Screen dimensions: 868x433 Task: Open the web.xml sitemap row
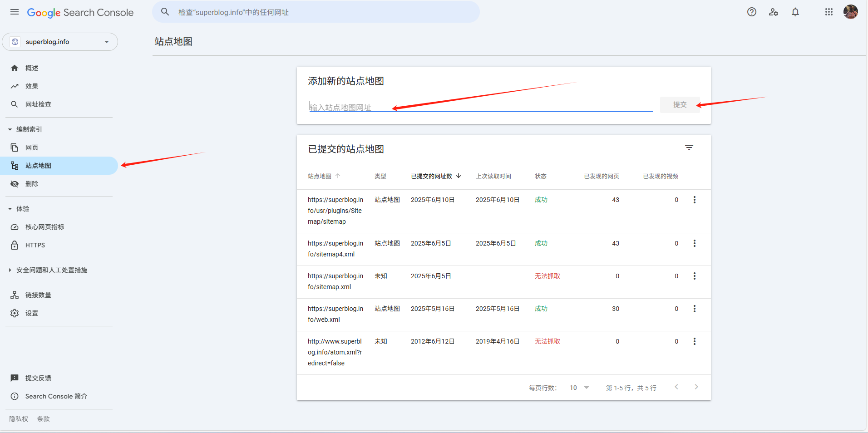point(504,315)
